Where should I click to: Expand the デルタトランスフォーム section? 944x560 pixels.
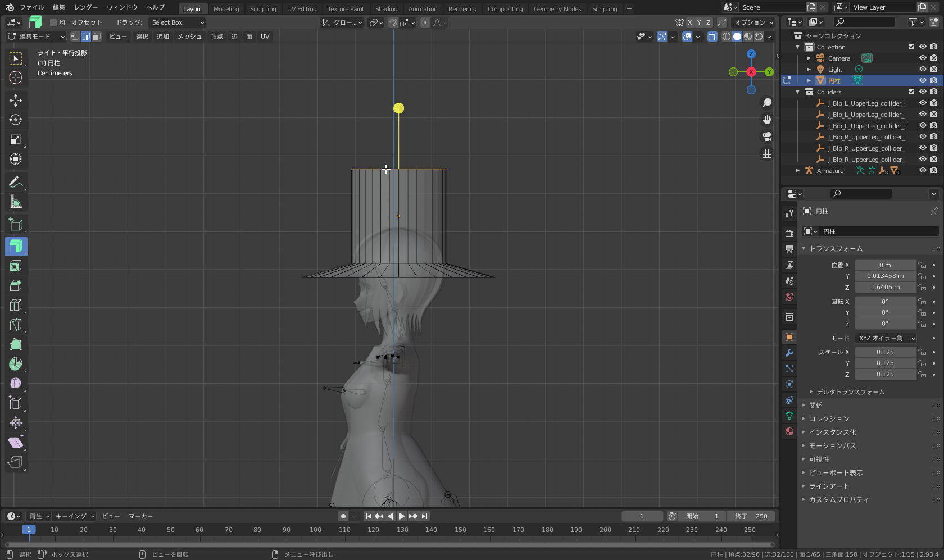click(x=850, y=392)
